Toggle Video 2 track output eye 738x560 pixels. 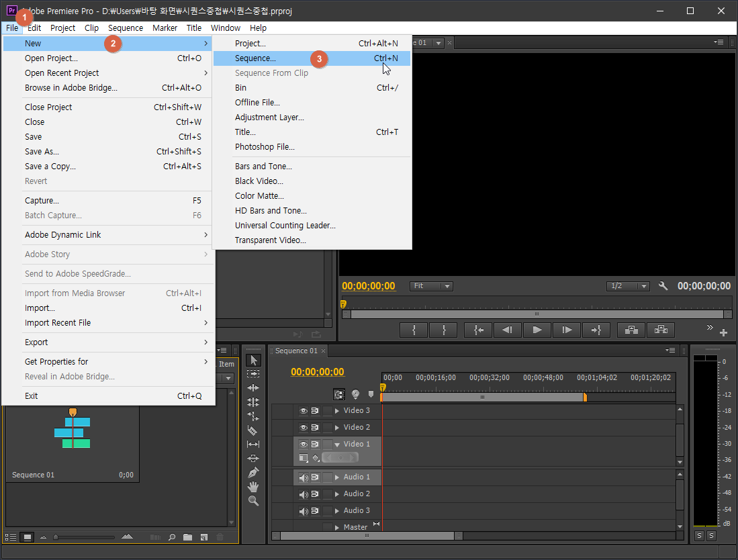tap(304, 427)
